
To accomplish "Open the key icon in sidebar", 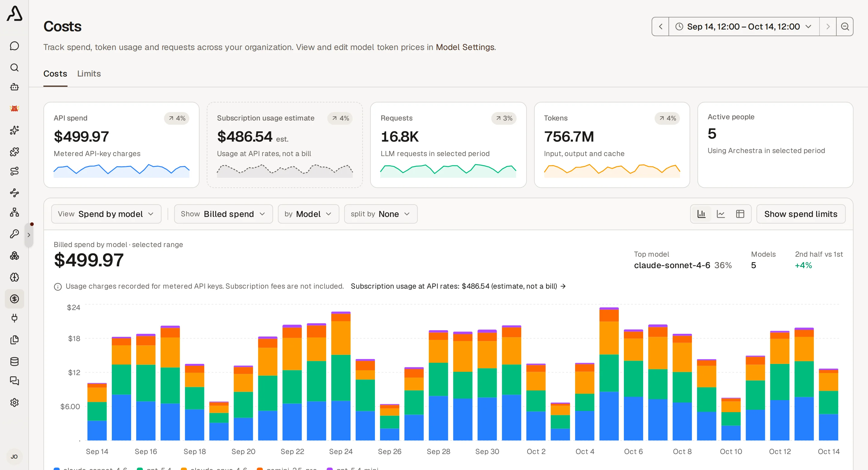I will tap(14, 234).
